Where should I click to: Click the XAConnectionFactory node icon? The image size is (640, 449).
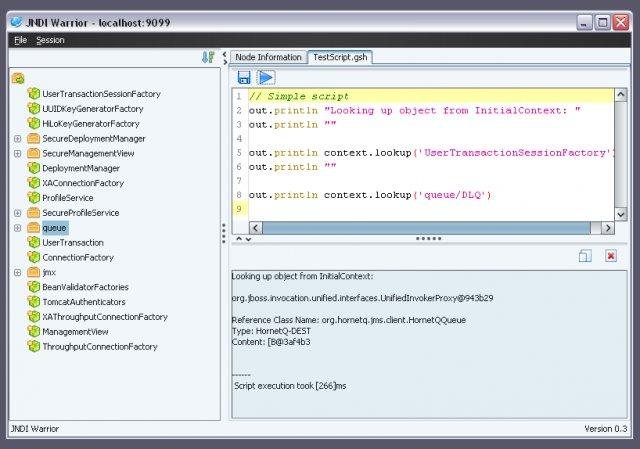point(33,183)
